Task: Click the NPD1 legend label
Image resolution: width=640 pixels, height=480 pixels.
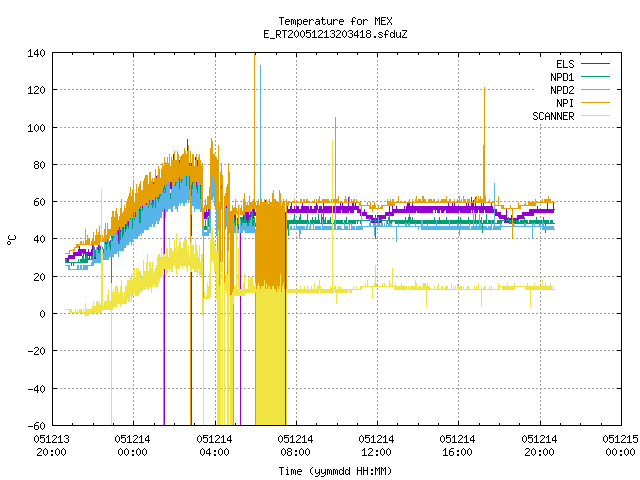Action: [562, 77]
